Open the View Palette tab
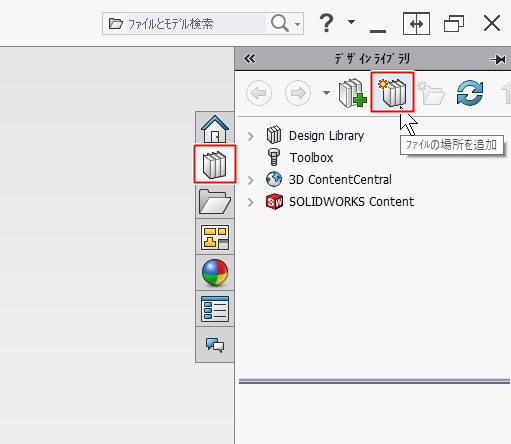 pyautogui.click(x=215, y=237)
